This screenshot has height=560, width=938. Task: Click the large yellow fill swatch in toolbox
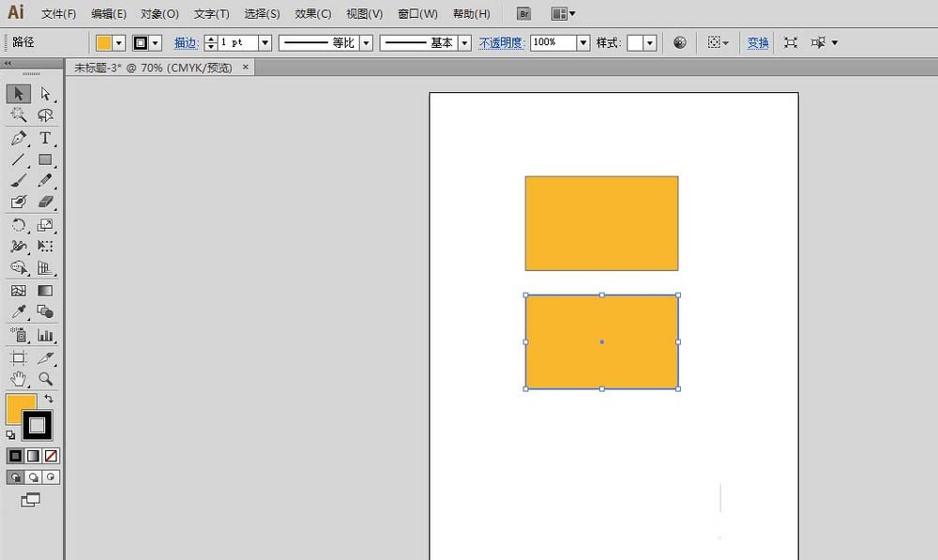[18, 407]
